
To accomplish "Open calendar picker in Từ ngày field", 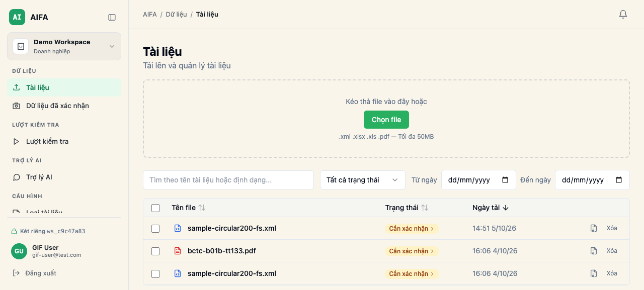I will point(505,180).
